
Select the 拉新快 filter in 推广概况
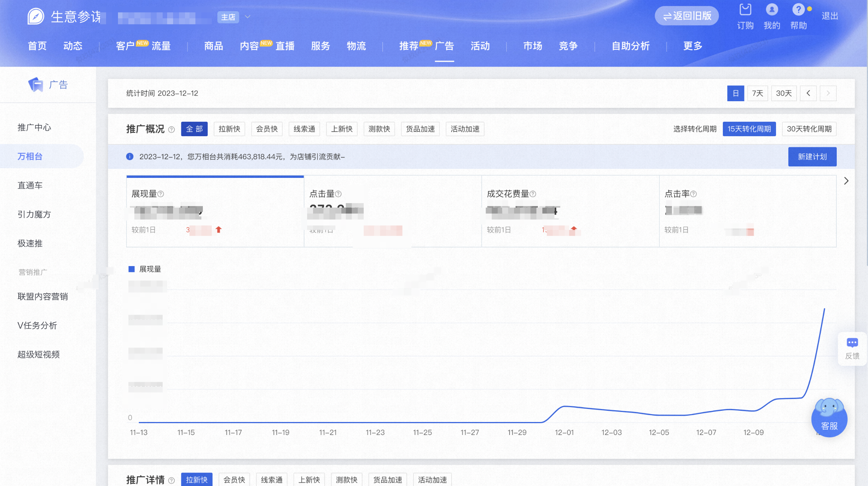coord(229,129)
